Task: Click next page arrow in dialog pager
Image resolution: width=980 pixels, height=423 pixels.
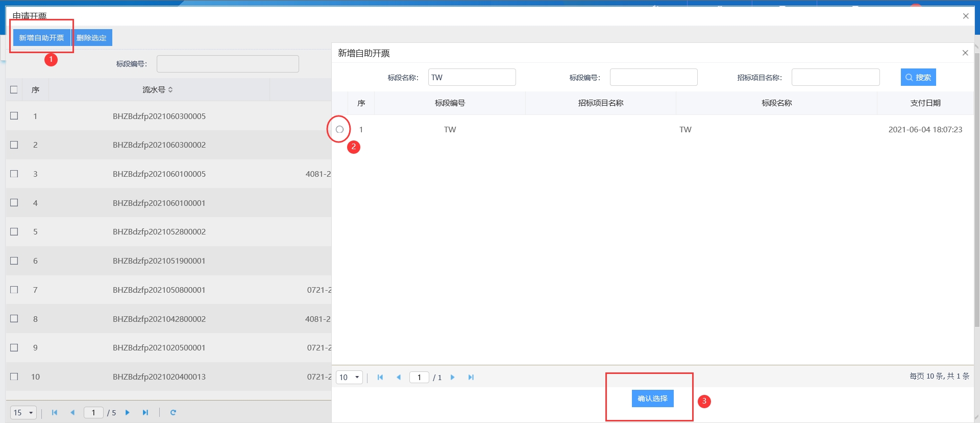Action: coord(452,378)
